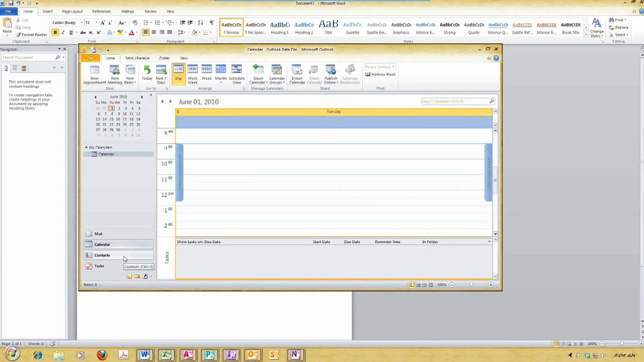Click New Meeting in Outlook ribbon

tap(115, 74)
